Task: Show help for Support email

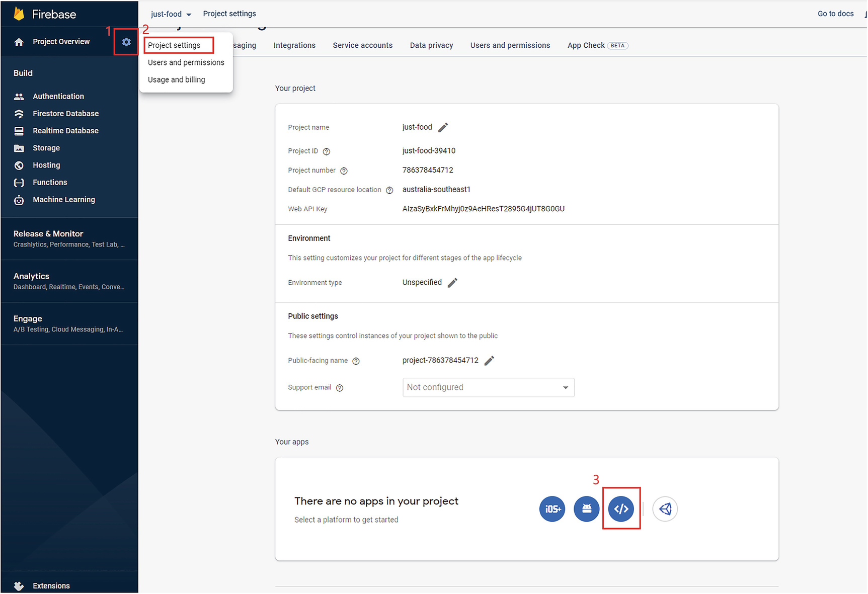Action: [340, 388]
